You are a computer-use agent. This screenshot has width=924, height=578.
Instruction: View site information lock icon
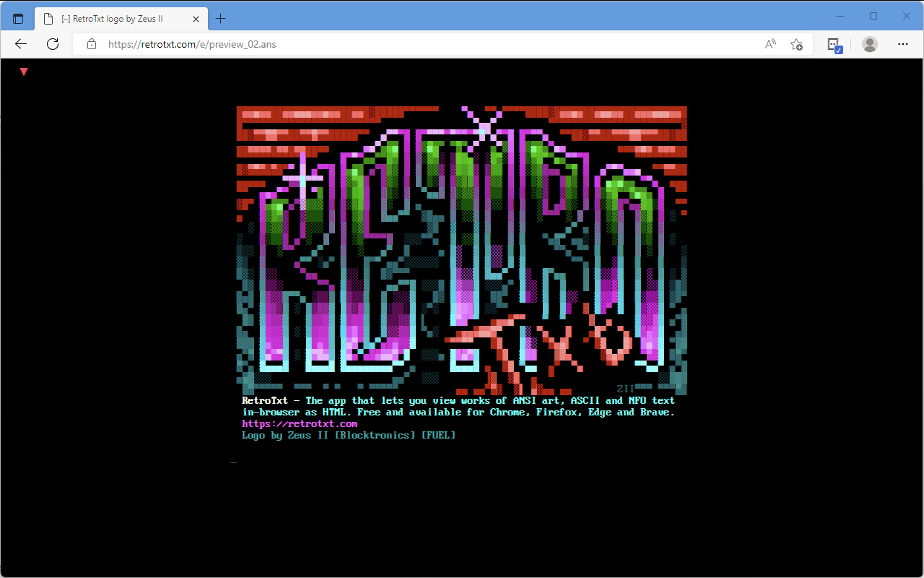tap(92, 44)
